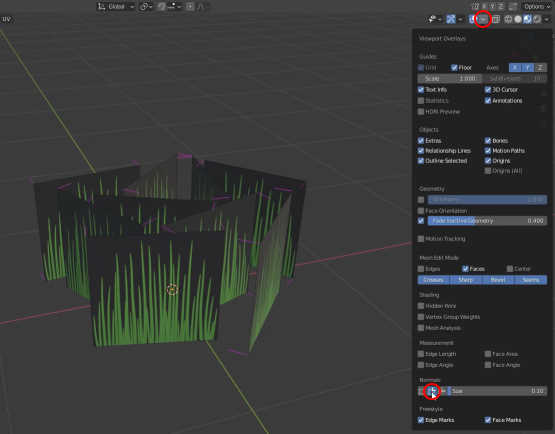Uncheck Freestyle Edge Marks
Viewport: 555px width, 434px height.
pyautogui.click(x=421, y=420)
